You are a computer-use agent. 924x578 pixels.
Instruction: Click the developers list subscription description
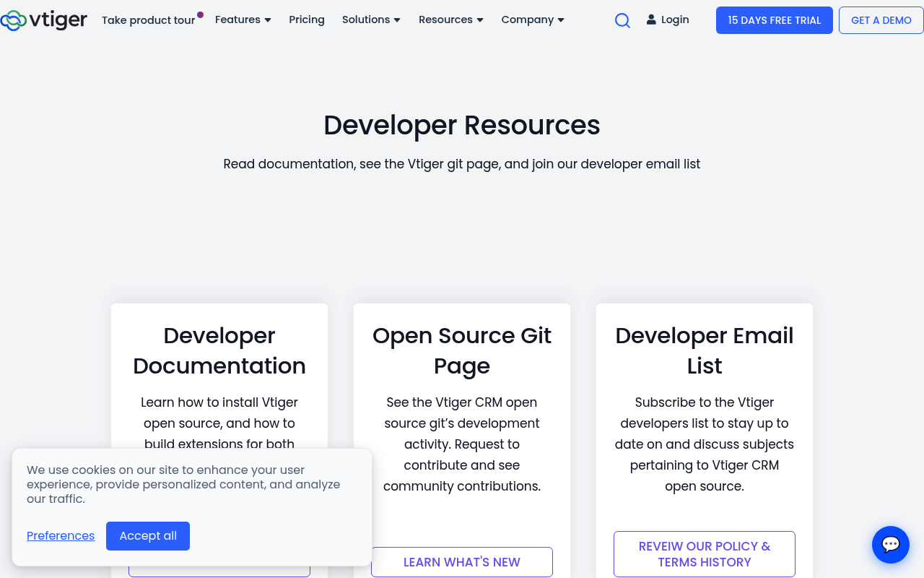(705, 444)
